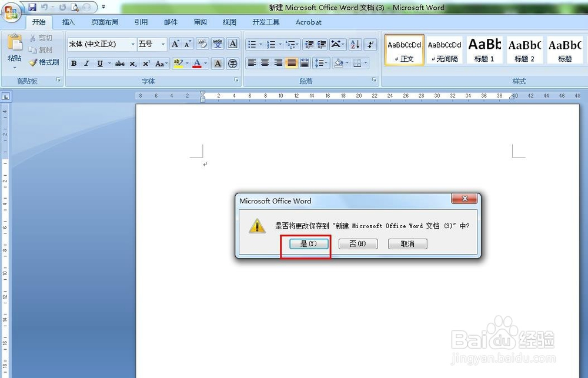Click the 粘贴 paste button
Screen dimensions: 588x378
15,51
